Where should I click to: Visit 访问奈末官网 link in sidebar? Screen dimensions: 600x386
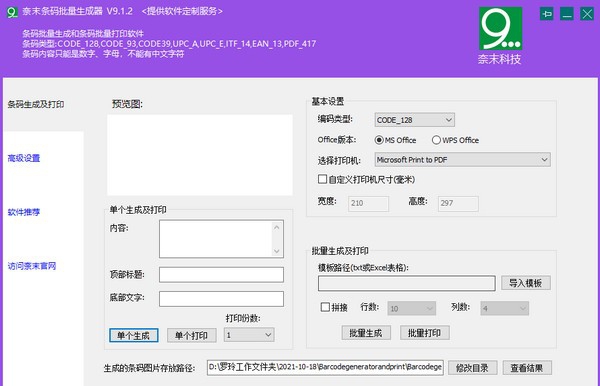[32, 266]
